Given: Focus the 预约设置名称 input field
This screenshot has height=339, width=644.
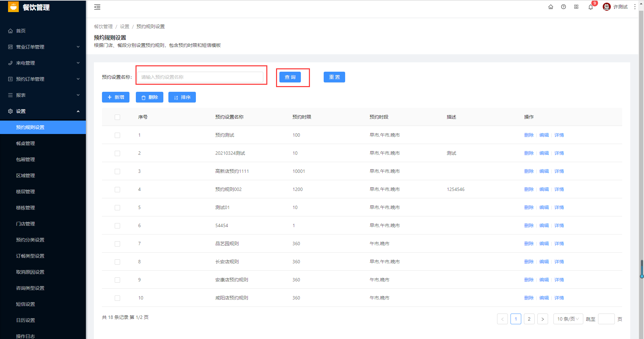Looking at the screenshot, I should point(200,77).
